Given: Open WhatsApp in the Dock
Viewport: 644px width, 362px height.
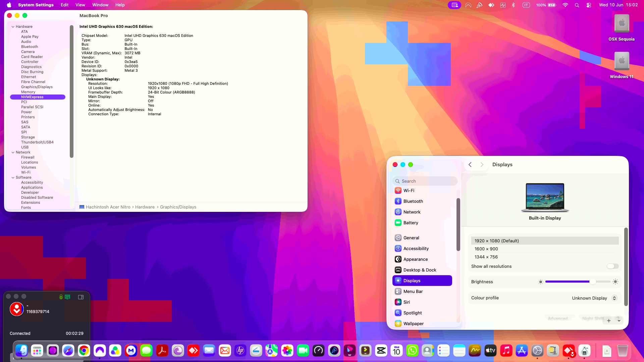Looking at the screenshot, I should coord(412,351).
